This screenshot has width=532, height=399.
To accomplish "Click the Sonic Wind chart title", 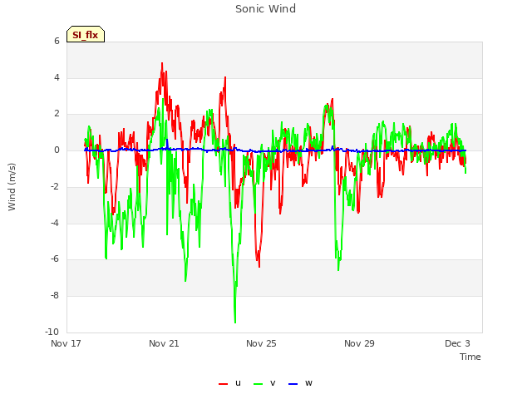I will click(x=266, y=9).
